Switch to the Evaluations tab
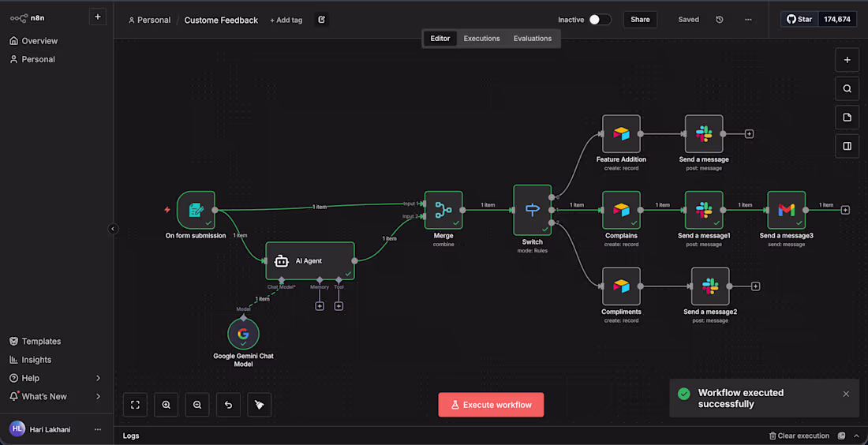The width and height of the screenshot is (868, 445). coord(533,38)
